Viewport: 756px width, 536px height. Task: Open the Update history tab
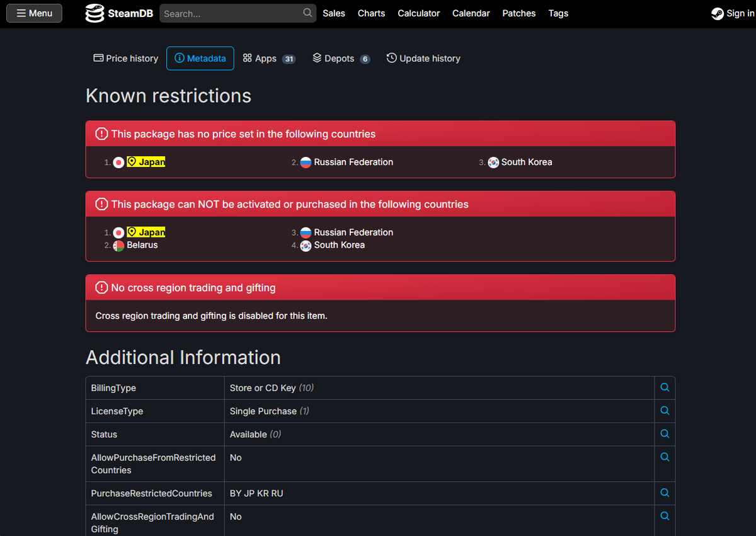coord(423,59)
